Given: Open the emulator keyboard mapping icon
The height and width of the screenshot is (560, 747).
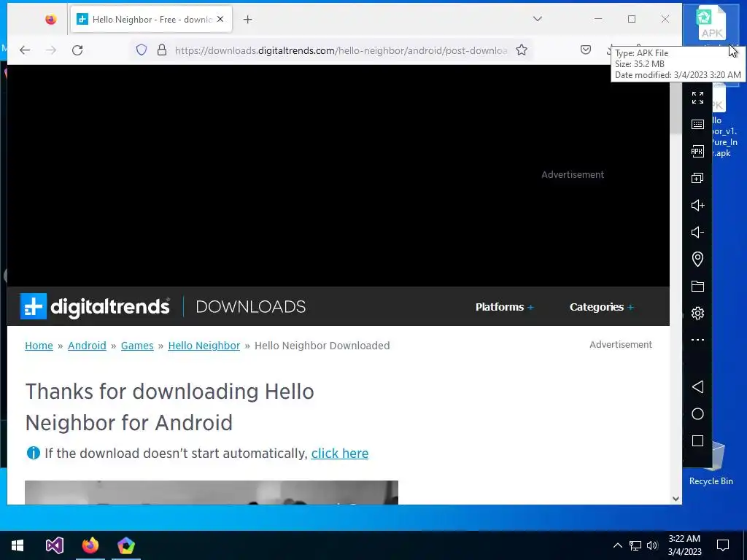Looking at the screenshot, I should coord(697,124).
